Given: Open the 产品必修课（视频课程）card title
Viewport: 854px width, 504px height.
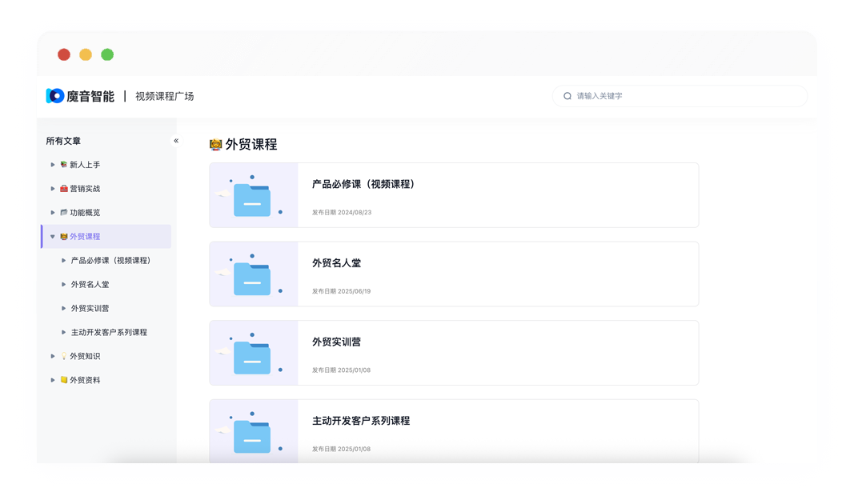Looking at the screenshot, I should pyautogui.click(x=363, y=184).
